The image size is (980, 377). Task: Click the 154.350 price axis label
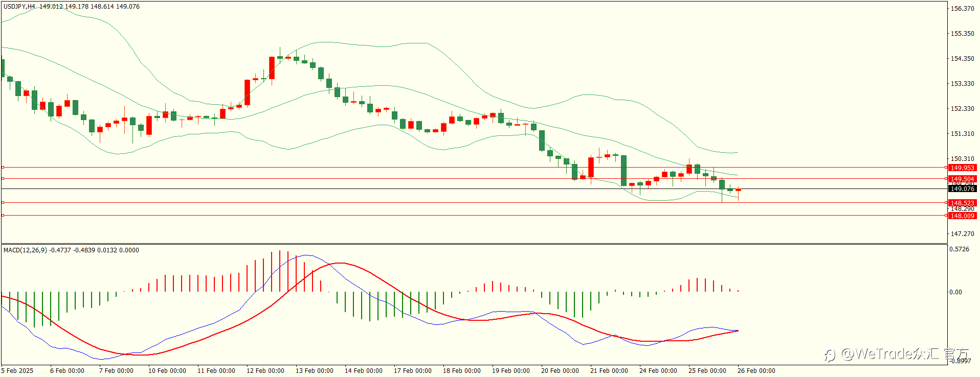coord(962,59)
